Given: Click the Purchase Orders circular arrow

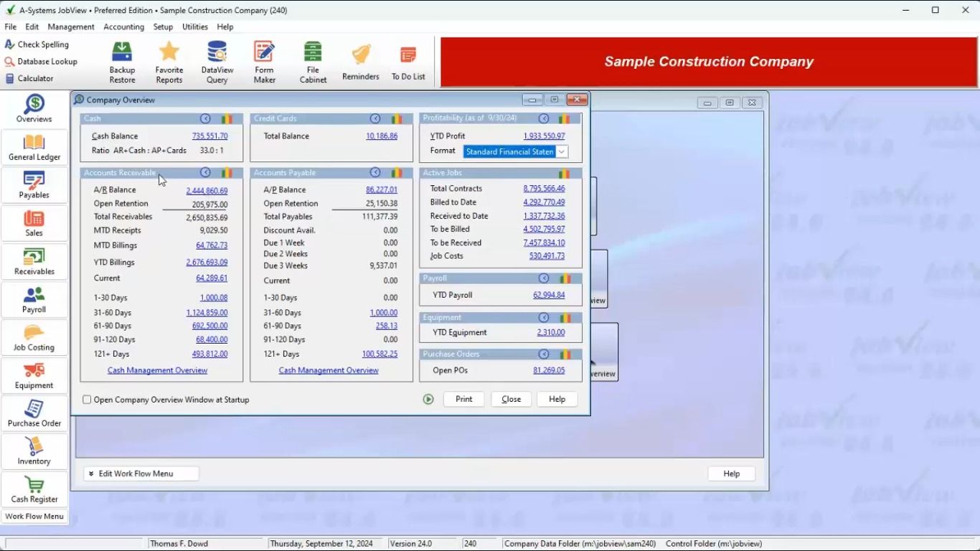Looking at the screenshot, I should click(x=544, y=354).
